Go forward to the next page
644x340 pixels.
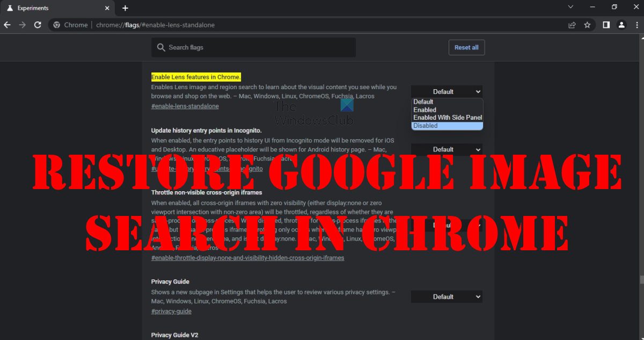22,25
